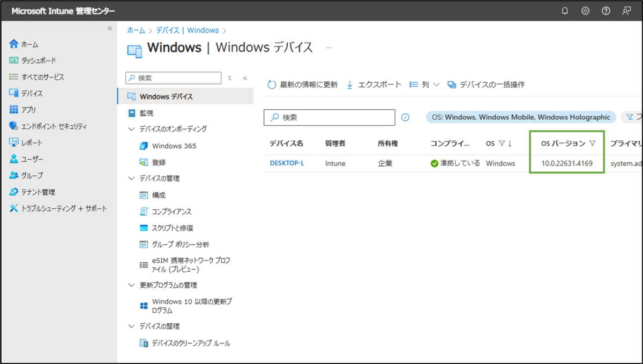The height and width of the screenshot is (364, 643).
Task: Clear the resource menu search with X
Action: 229,78
